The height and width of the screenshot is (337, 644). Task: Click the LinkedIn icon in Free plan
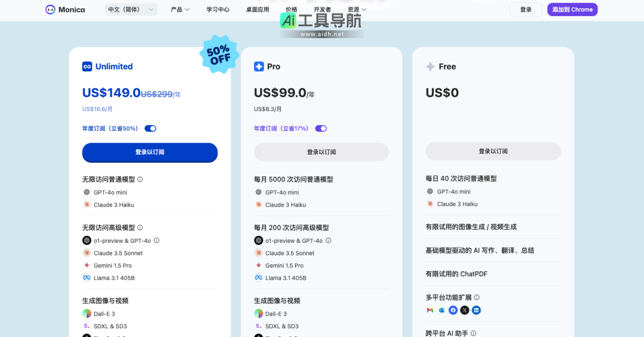pos(476,310)
